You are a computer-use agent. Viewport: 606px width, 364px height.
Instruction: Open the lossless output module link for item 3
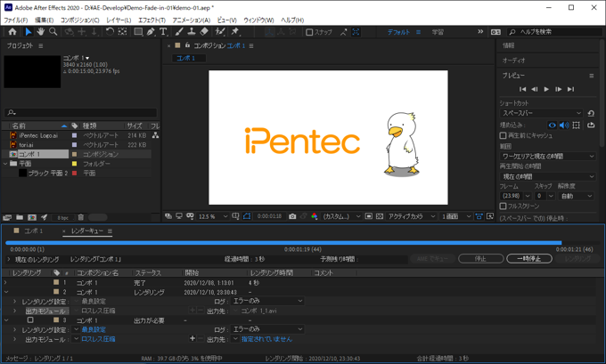click(98, 339)
